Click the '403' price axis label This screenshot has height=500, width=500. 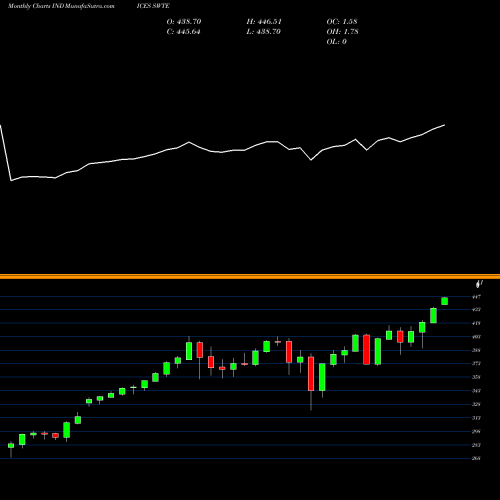[476, 337]
